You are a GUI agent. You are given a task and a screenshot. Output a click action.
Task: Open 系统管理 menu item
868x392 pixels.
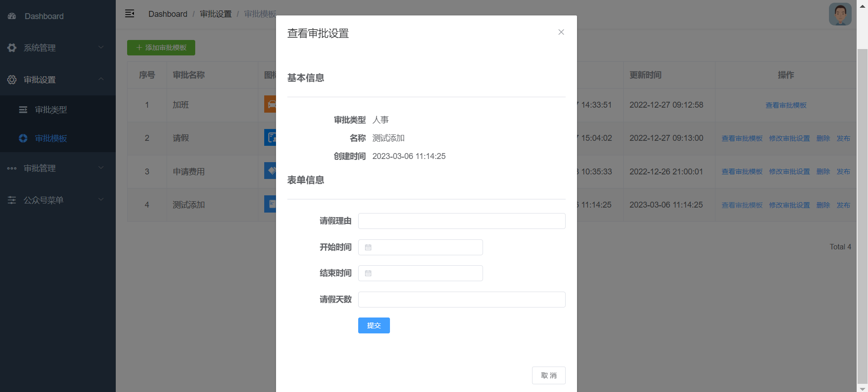point(58,48)
